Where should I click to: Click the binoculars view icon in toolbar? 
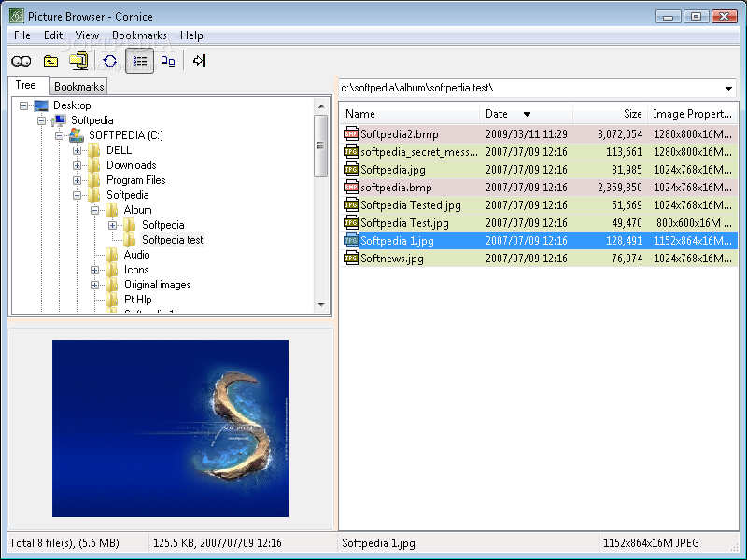tap(21, 61)
